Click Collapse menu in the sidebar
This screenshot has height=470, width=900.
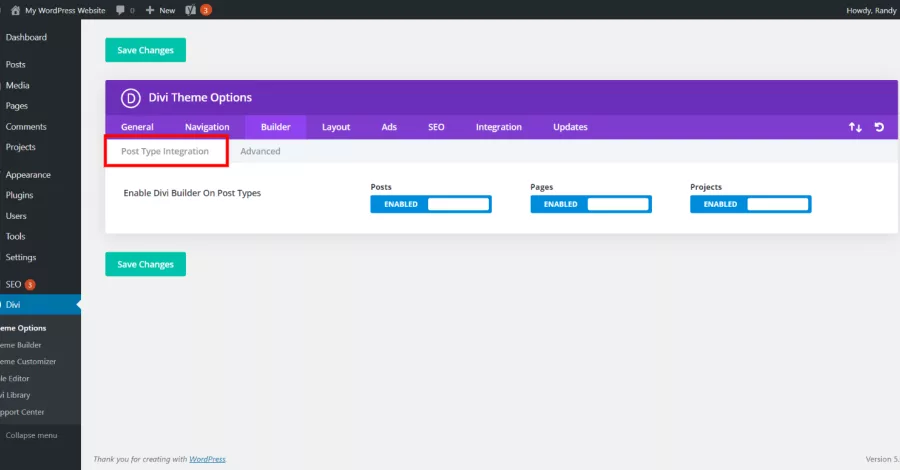coord(32,436)
